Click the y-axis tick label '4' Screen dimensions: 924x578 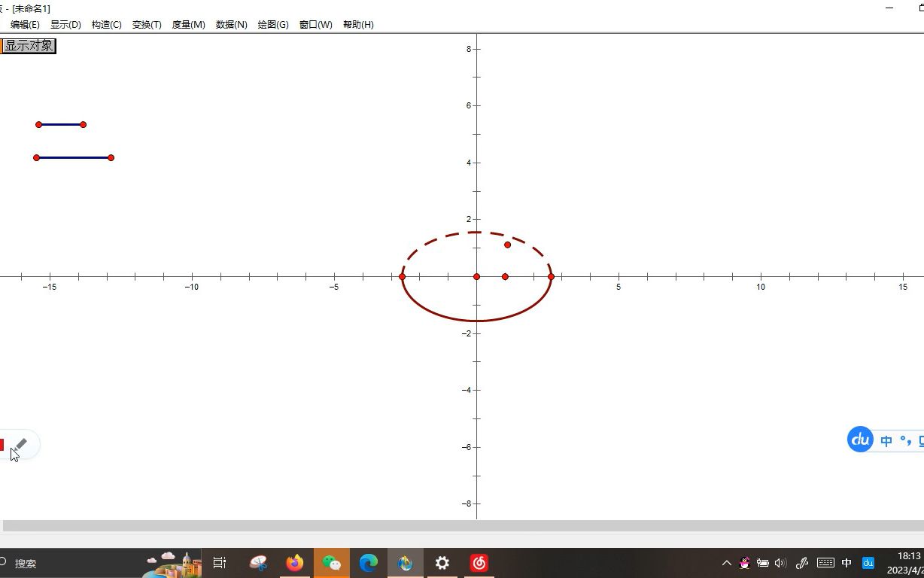tap(469, 163)
